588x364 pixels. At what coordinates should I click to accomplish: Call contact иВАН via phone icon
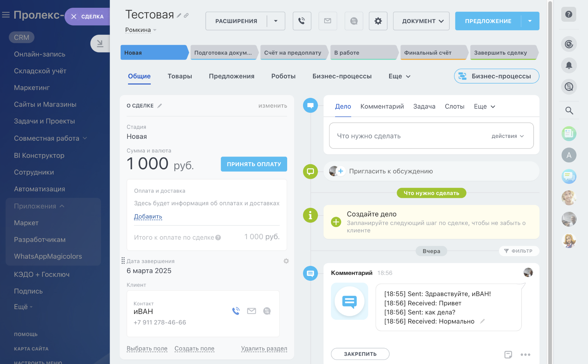(236, 311)
